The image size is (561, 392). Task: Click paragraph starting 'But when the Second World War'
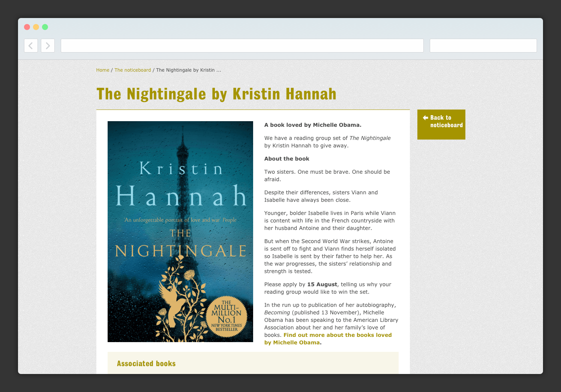(x=330, y=256)
